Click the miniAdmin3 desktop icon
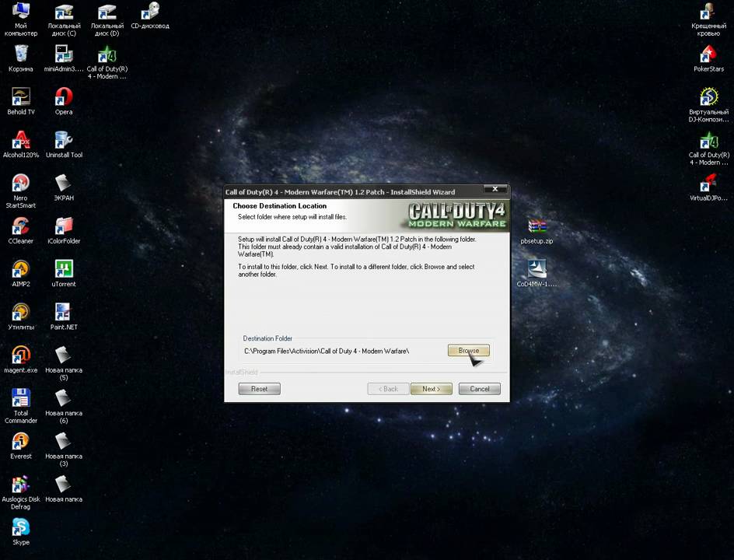734x560 pixels. coord(64,58)
